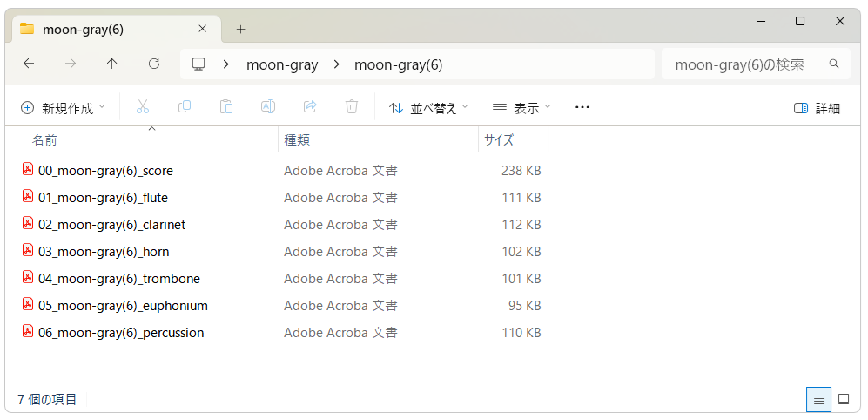
Task: Toggle the 詳細 details pane
Action: (817, 108)
